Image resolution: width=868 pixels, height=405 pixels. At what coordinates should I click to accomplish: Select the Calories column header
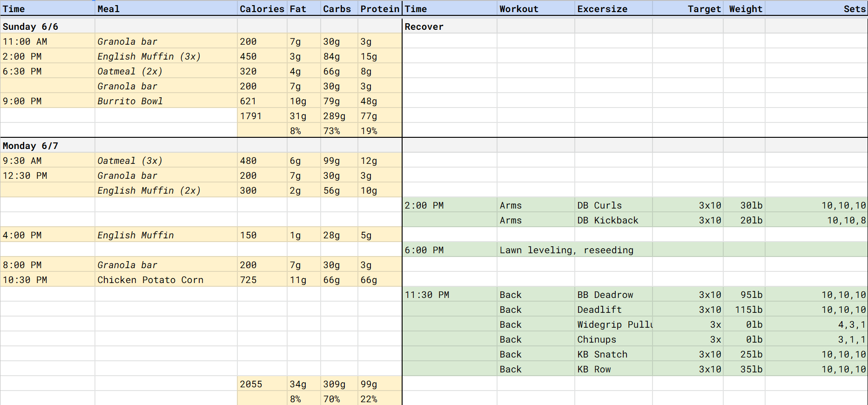262,8
